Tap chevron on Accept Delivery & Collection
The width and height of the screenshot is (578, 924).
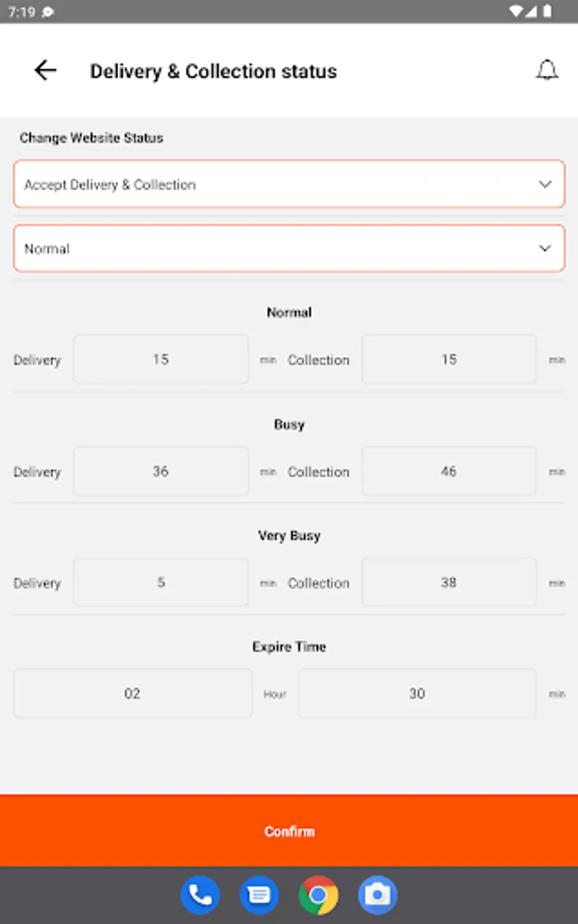(x=545, y=184)
